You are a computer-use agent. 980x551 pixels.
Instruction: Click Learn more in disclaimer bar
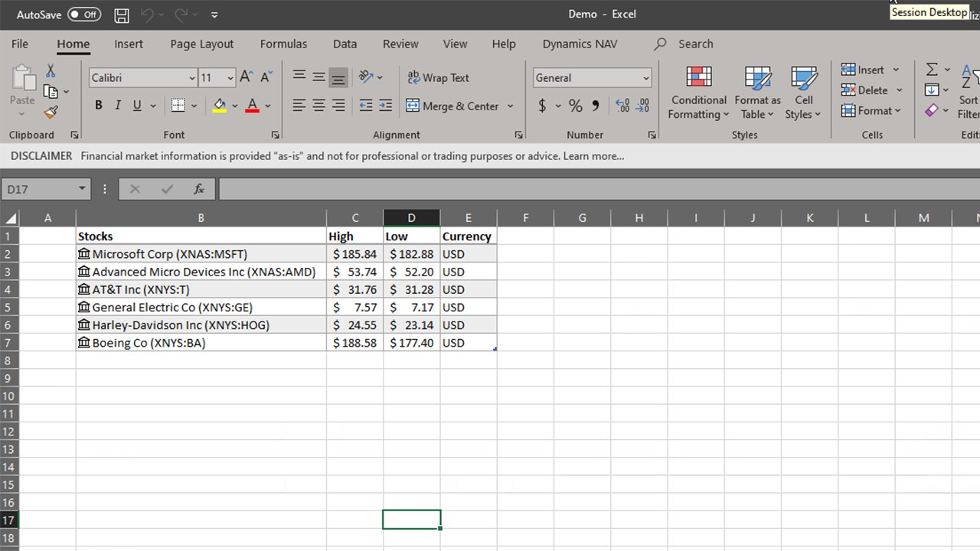(x=593, y=156)
